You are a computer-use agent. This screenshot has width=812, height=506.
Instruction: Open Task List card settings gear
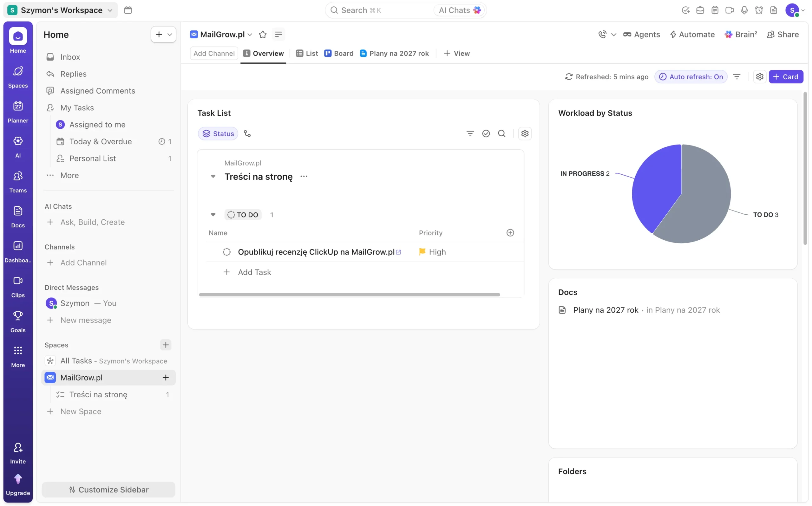point(525,133)
